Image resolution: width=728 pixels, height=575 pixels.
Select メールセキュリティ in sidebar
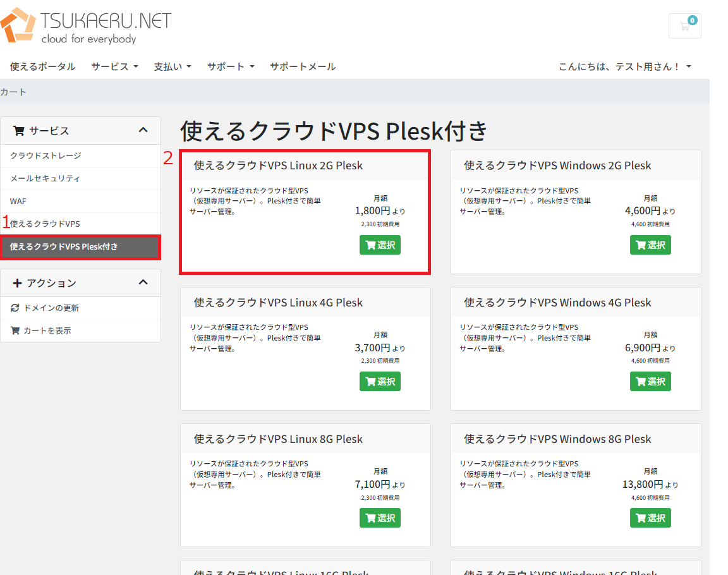coord(81,178)
